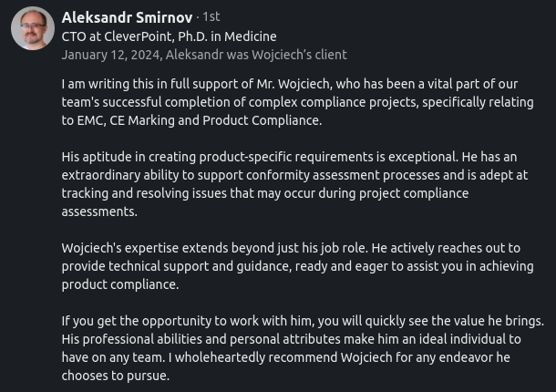Open Aleksandr Smirnov's round profile photo
This screenshot has height=392, width=556.
pos(33,28)
